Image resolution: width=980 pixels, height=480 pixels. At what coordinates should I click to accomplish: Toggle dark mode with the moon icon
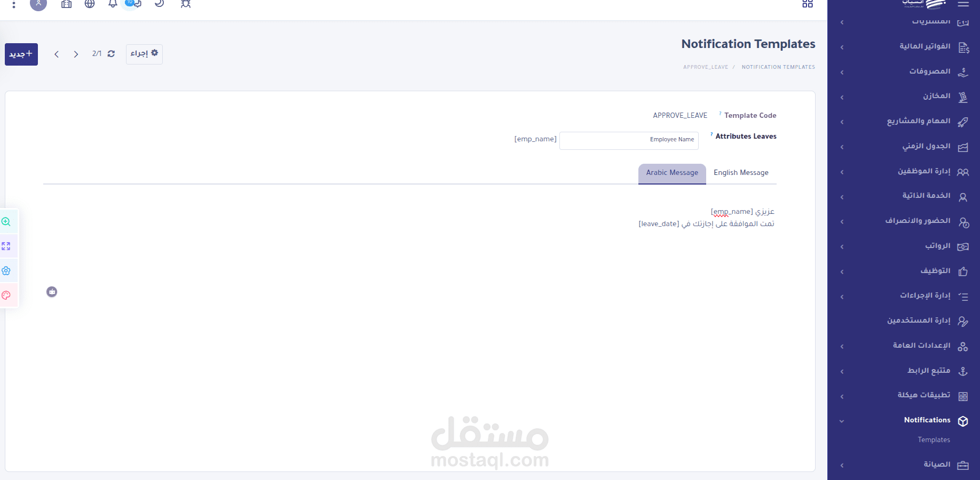pos(159,4)
